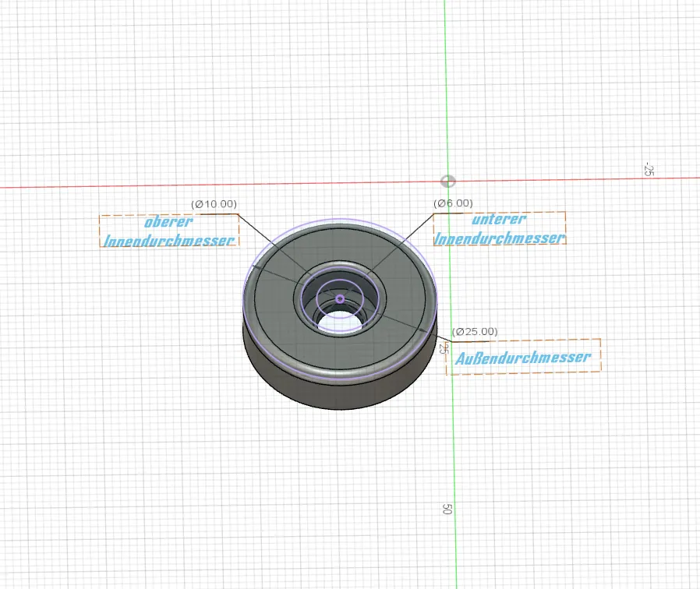Image resolution: width=700 pixels, height=589 pixels.
Task: Click the origin point marker on axes
Action: pos(448,181)
